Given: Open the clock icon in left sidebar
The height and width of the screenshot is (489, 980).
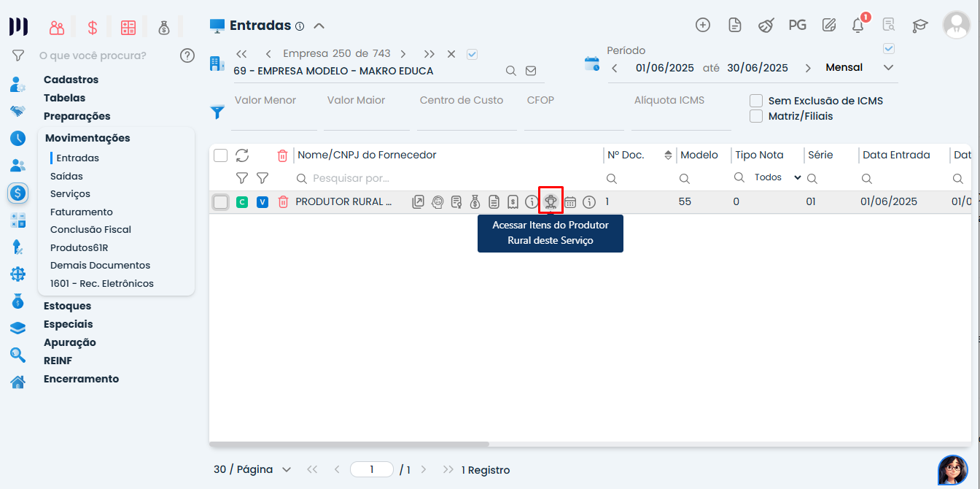Looking at the screenshot, I should click(x=18, y=138).
